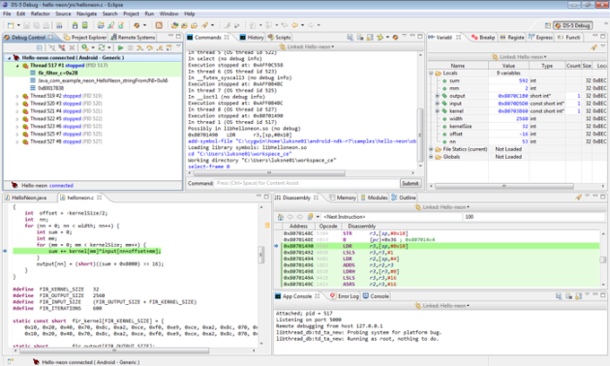Click the Submit command button
Viewport: 610px width, 366px height.
[x=410, y=183]
